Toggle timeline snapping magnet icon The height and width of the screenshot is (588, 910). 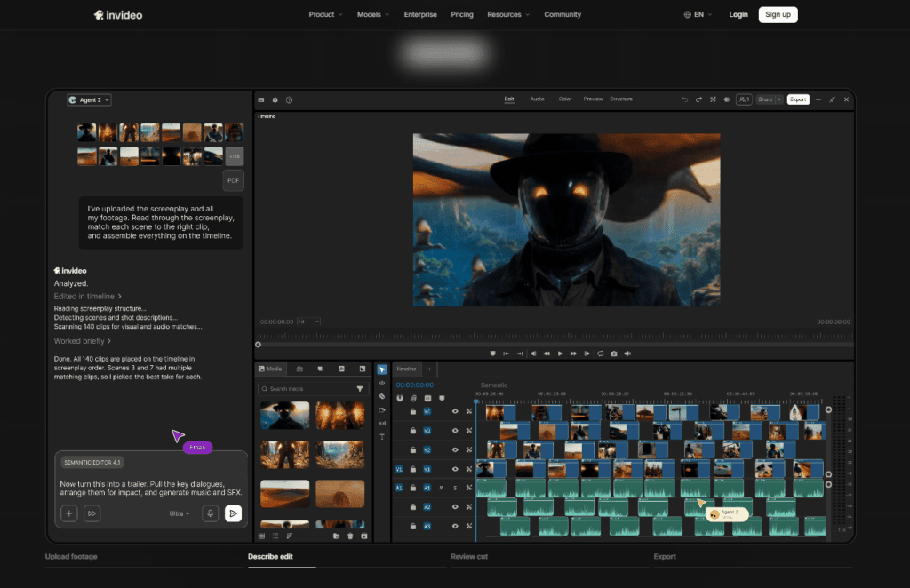point(400,399)
